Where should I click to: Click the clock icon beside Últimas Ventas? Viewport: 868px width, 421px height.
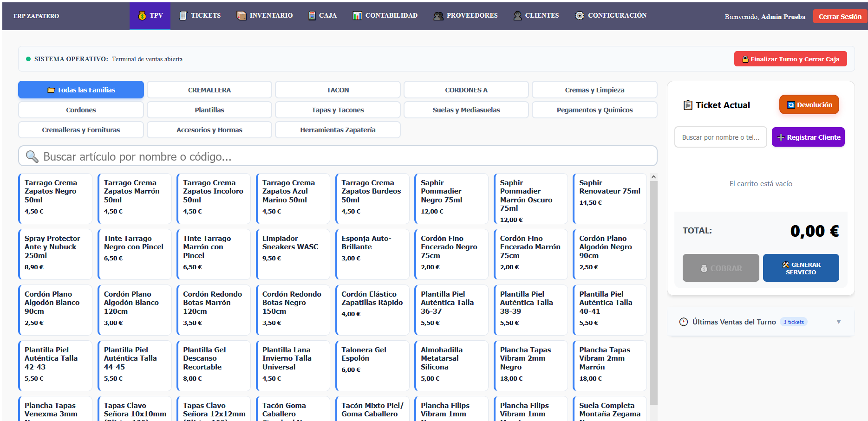684,322
